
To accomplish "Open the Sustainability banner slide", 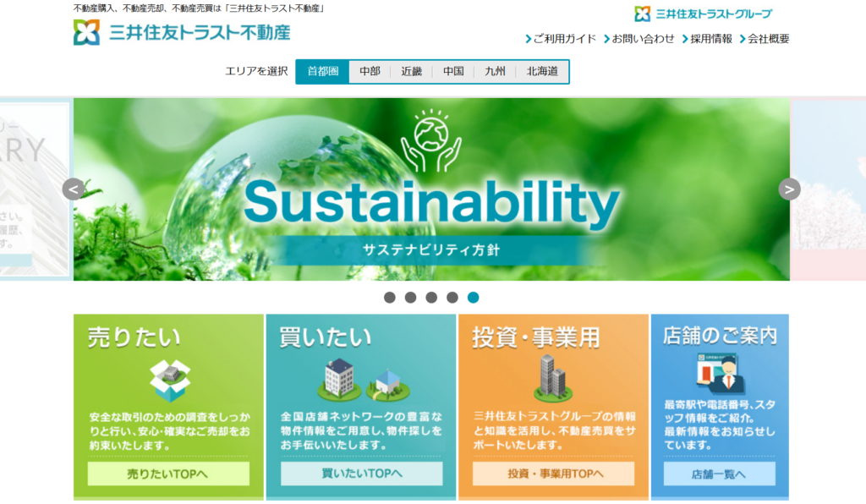I will point(431,189).
